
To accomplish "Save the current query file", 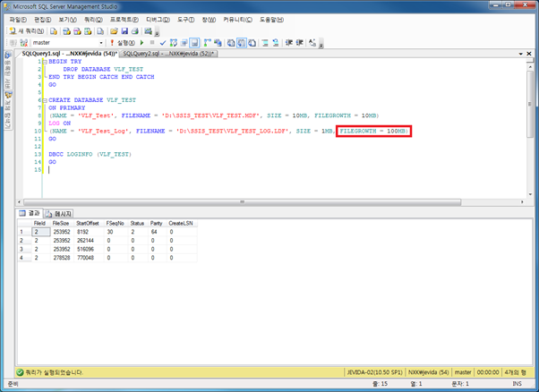I will (124, 31).
